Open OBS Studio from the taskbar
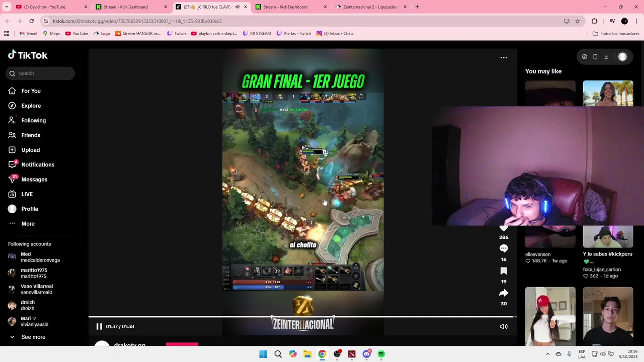This screenshot has width=644, height=362. (x=337, y=354)
